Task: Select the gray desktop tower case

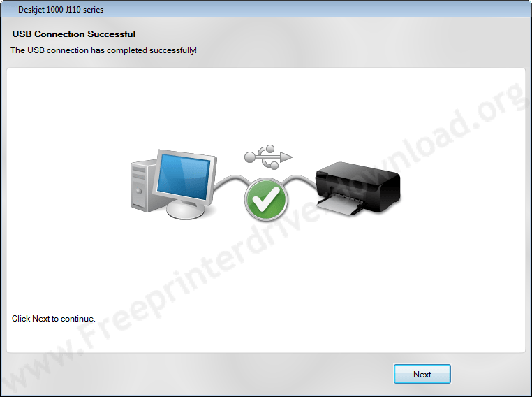Action: (x=142, y=187)
